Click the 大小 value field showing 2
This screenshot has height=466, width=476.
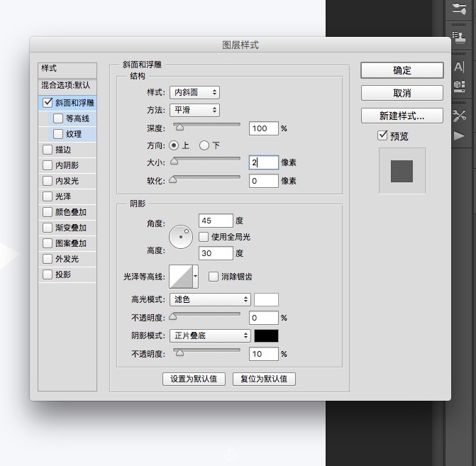click(263, 162)
